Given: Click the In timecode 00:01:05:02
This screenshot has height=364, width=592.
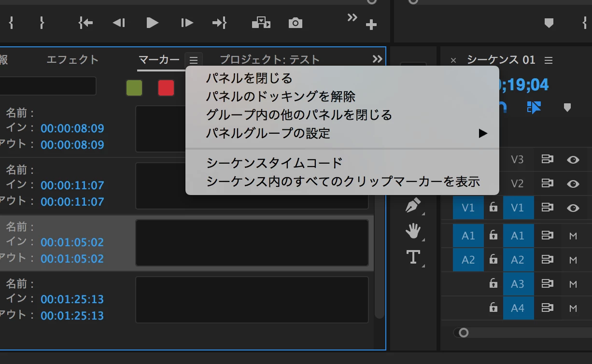Looking at the screenshot, I should pos(72,242).
